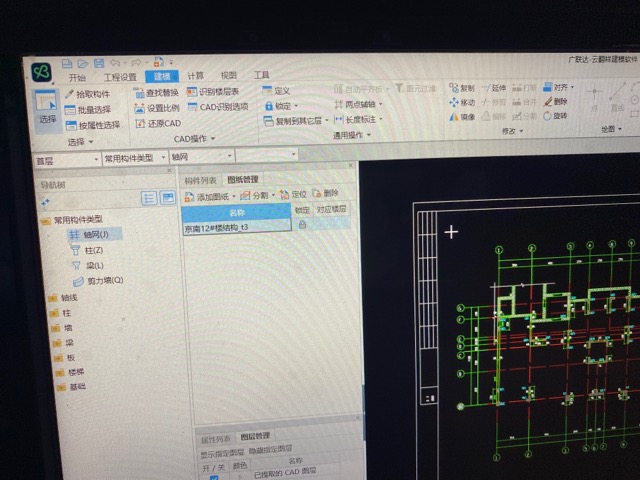Select 梁(L) in navigation tree
640x480 pixels.
click(x=88, y=266)
